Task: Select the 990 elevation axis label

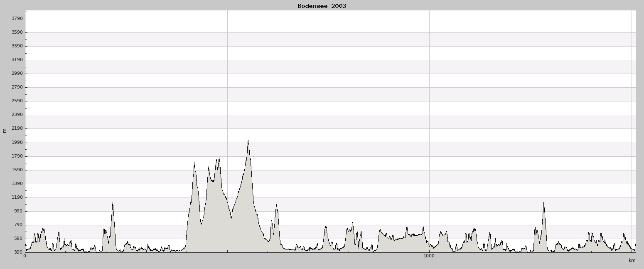Action: 18,211
